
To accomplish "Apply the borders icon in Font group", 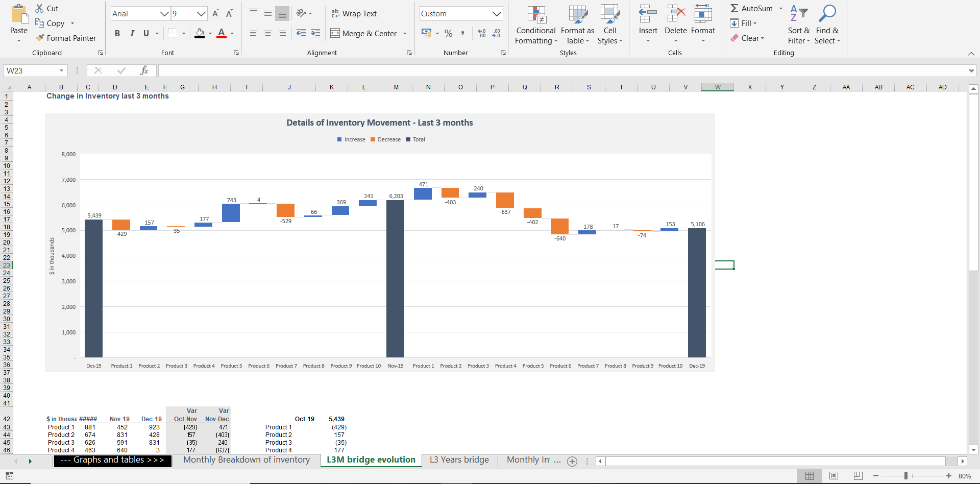I will point(173,33).
